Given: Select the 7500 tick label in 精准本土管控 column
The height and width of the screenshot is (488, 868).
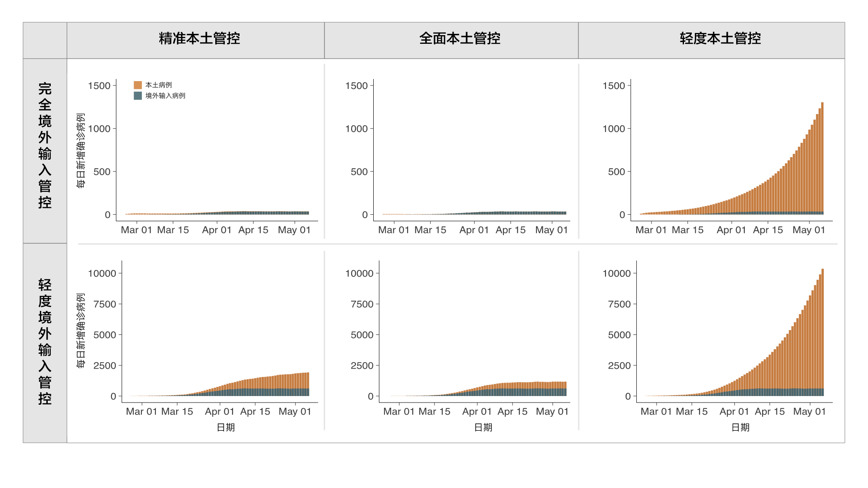Looking at the screenshot, I should 105,305.
